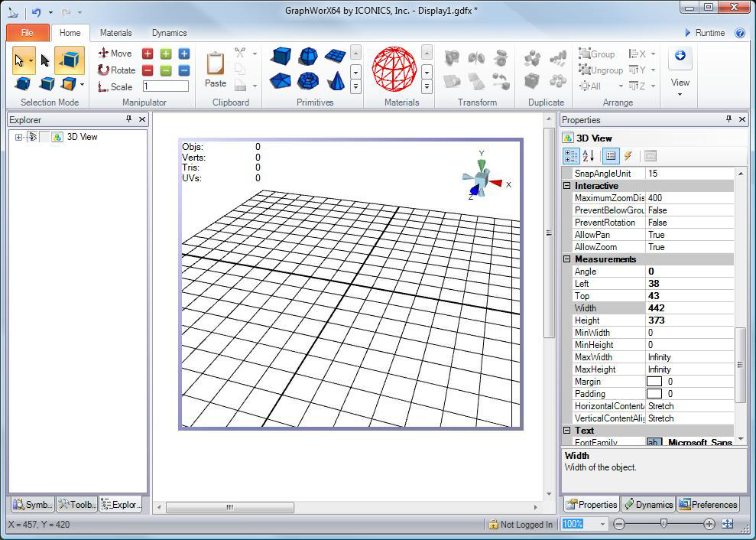Toggle the checkbox beside 3D View in Explorer
756x540 pixels.
[45, 138]
